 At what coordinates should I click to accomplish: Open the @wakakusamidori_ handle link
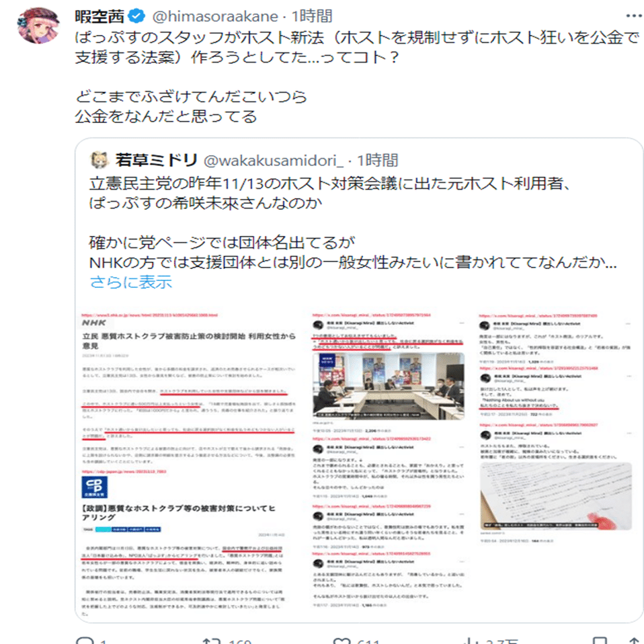pyautogui.click(x=274, y=161)
